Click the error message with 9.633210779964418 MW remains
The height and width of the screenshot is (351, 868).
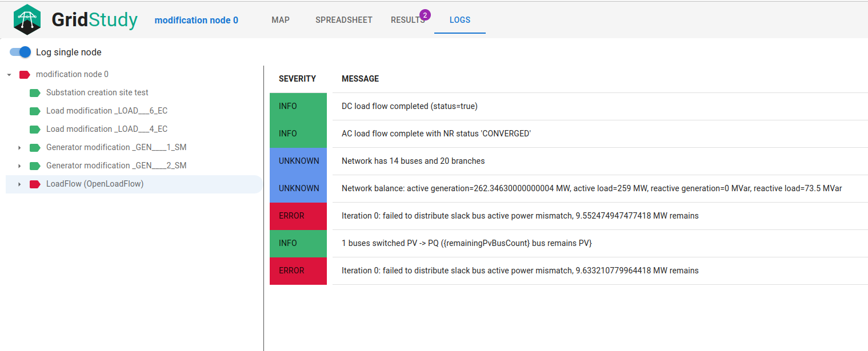click(x=520, y=271)
